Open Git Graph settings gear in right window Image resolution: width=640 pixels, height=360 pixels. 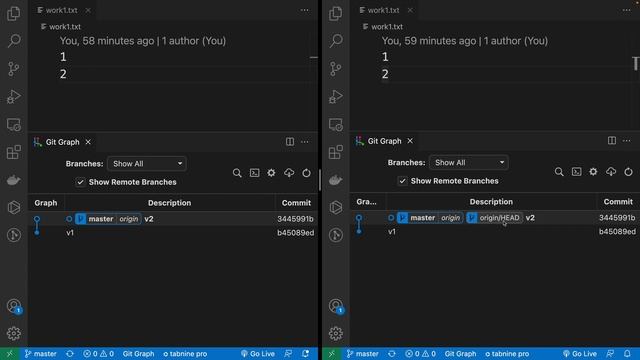pos(593,172)
